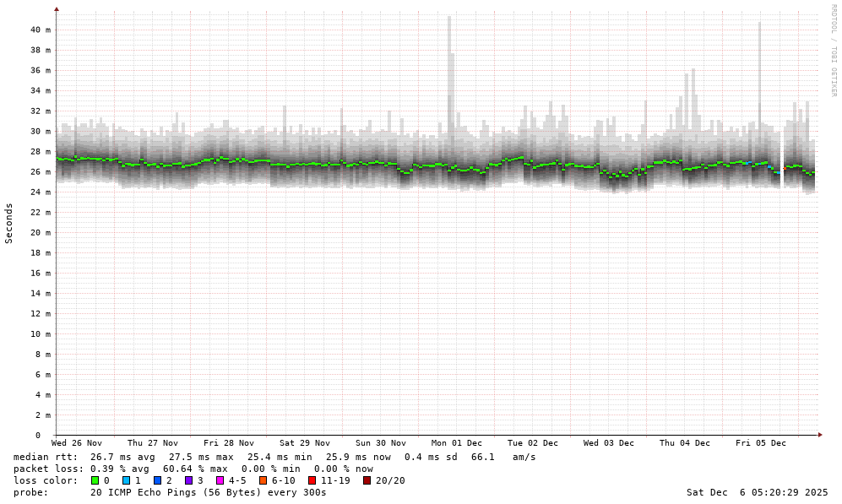Click the bottom-left origin of the graph axes
The image size is (842, 504).
tap(57, 434)
